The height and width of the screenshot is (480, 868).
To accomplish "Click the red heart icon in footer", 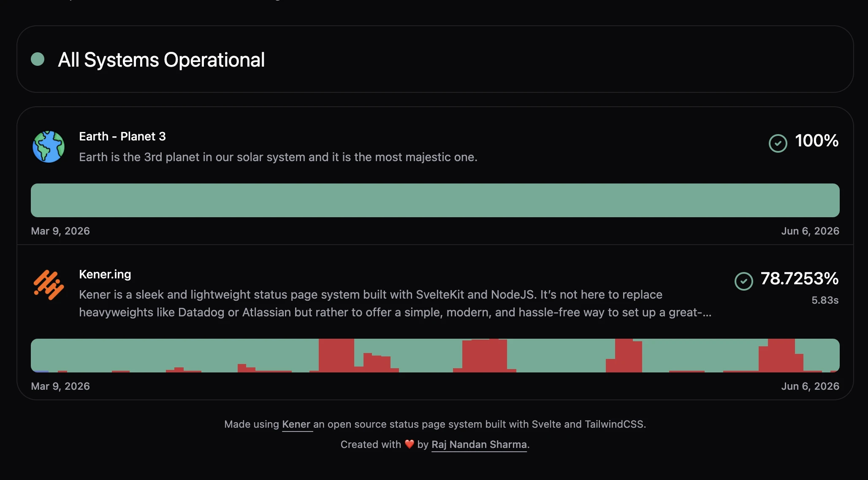I will [409, 444].
